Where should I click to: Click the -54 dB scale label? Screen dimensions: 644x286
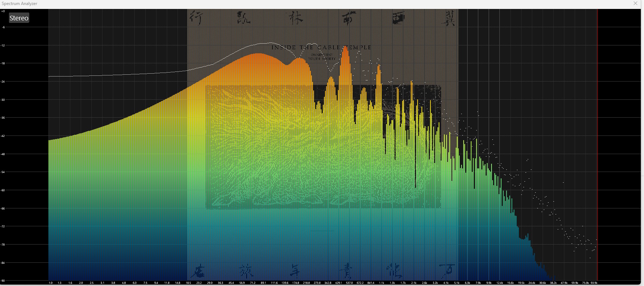point(3,172)
